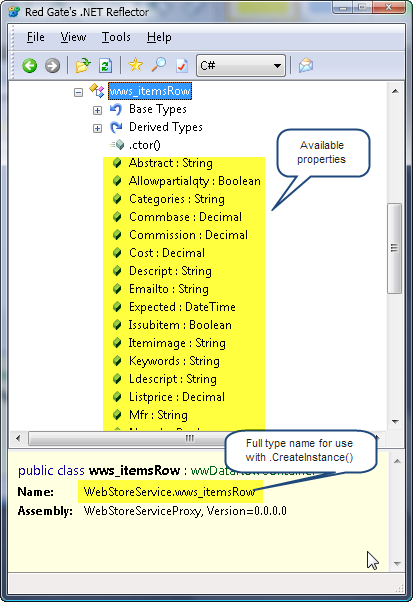Select Mfr : String property

coord(158,415)
